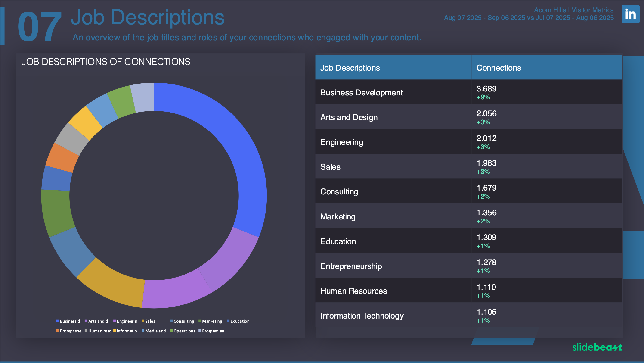Click the 1.356 connections value
Image resolution: width=644 pixels, height=363 pixels.
[x=486, y=212]
